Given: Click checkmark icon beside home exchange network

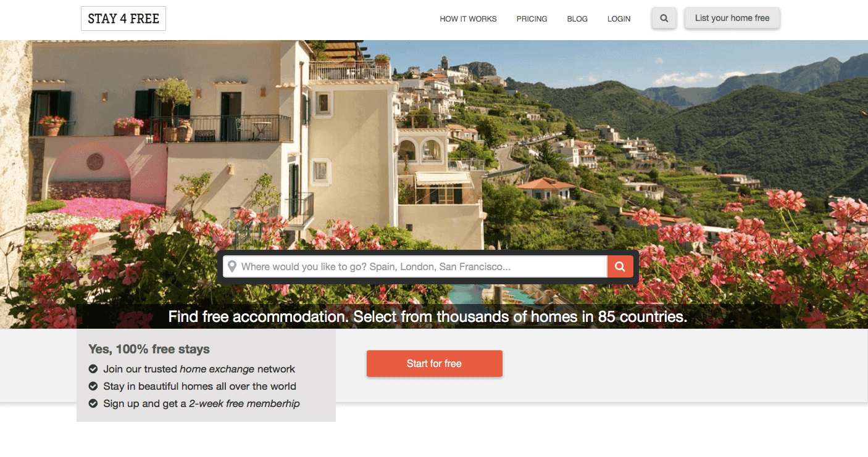Looking at the screenshot, I should (x=93, y=369).
